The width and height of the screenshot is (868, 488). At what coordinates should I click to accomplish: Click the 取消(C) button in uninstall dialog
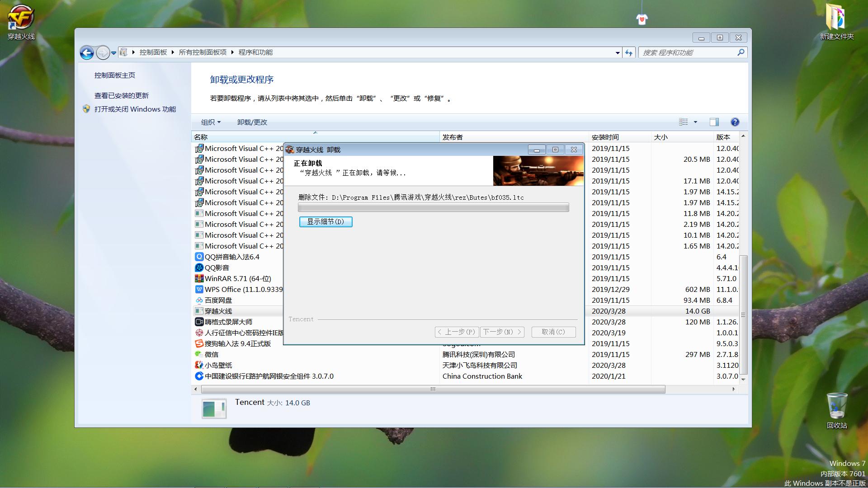[x=553, y=332]
